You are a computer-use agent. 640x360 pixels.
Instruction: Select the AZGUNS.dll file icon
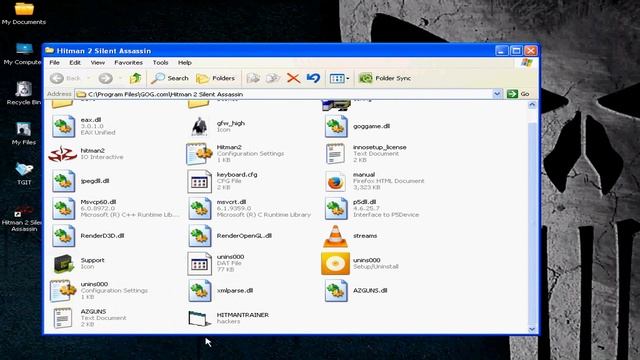point(336,291)
